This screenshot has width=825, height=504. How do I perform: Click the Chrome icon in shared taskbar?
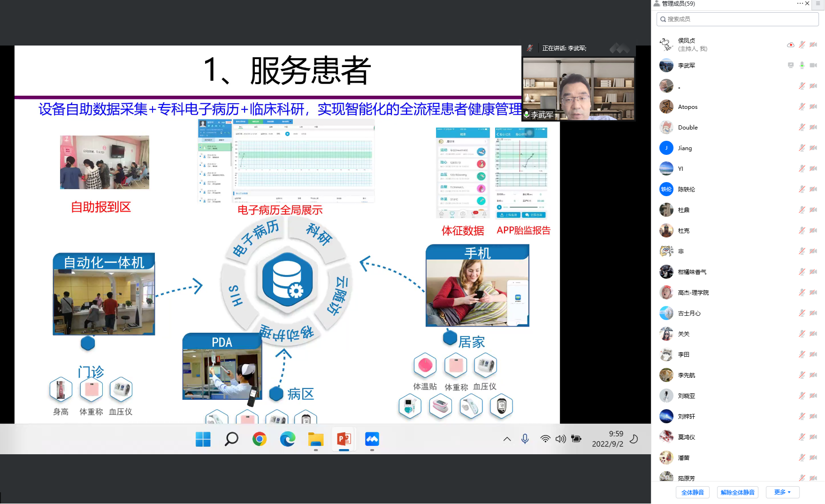[260, 439]
